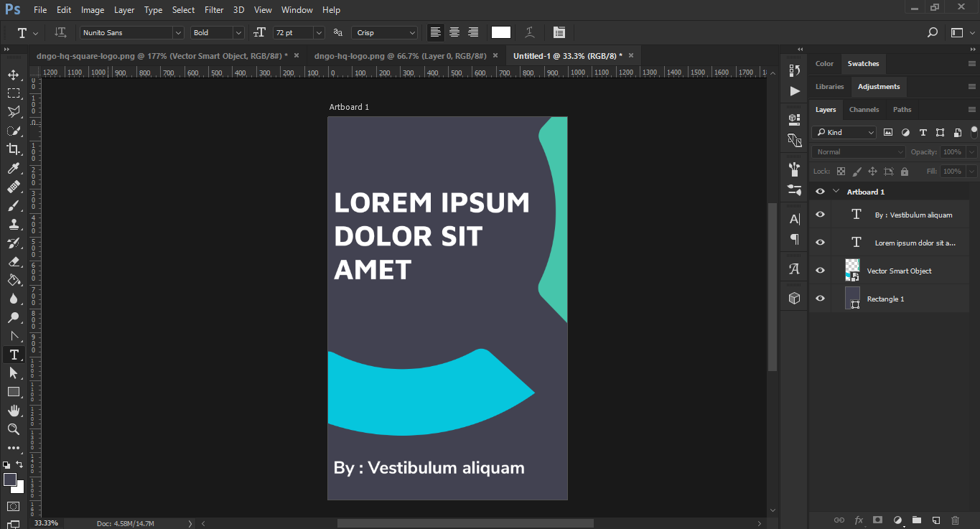Viewport: 980px width, 529px height.
Task: Select the Quick Selection tool
Action: pyautogui.click(x=14, y=131)
